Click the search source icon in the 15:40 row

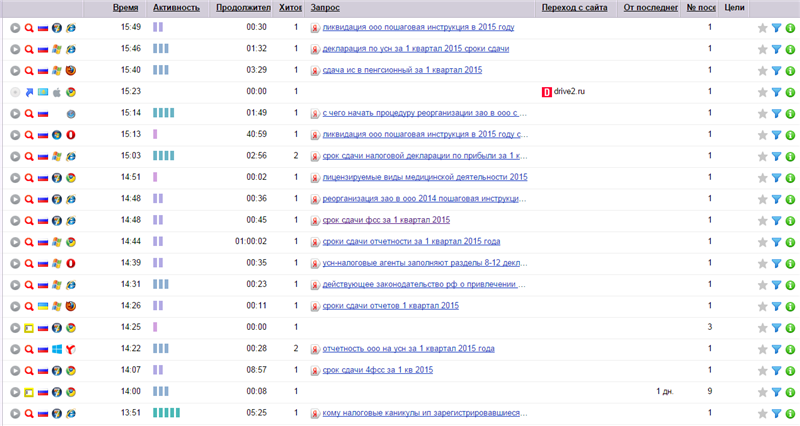click(x=29, y=71)
